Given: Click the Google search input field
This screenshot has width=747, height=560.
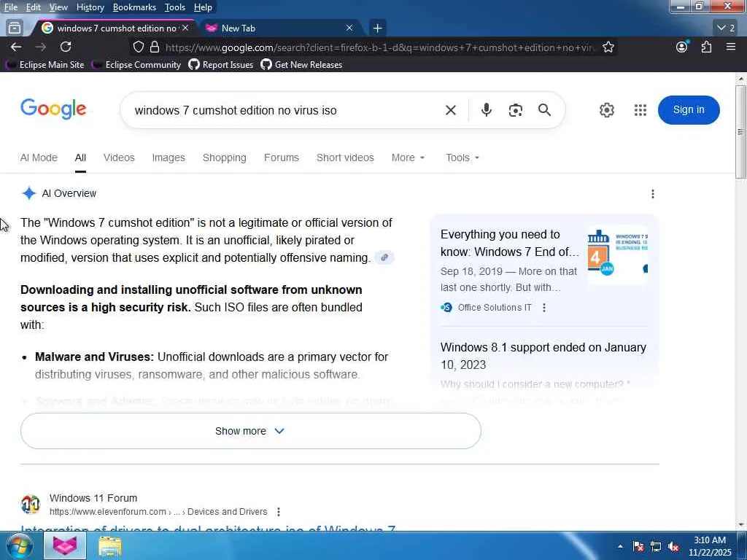Looking at the screenshot, I should [286, 110].
